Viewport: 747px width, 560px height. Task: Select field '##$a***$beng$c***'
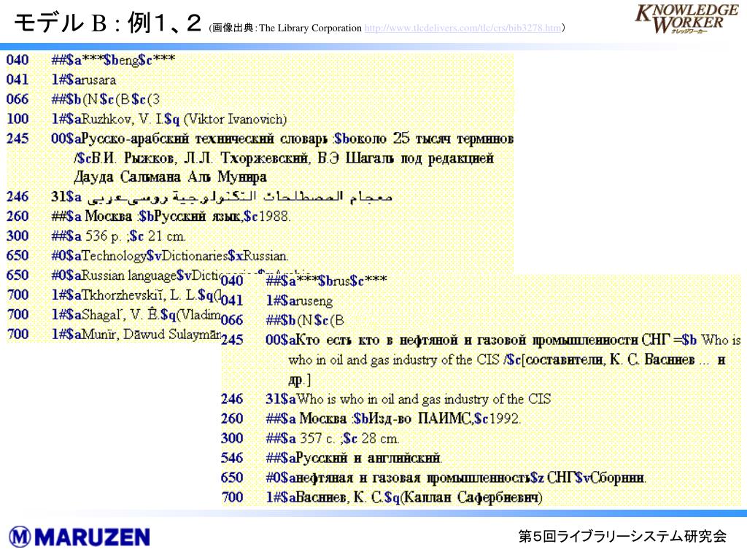(x=113, y=60)
